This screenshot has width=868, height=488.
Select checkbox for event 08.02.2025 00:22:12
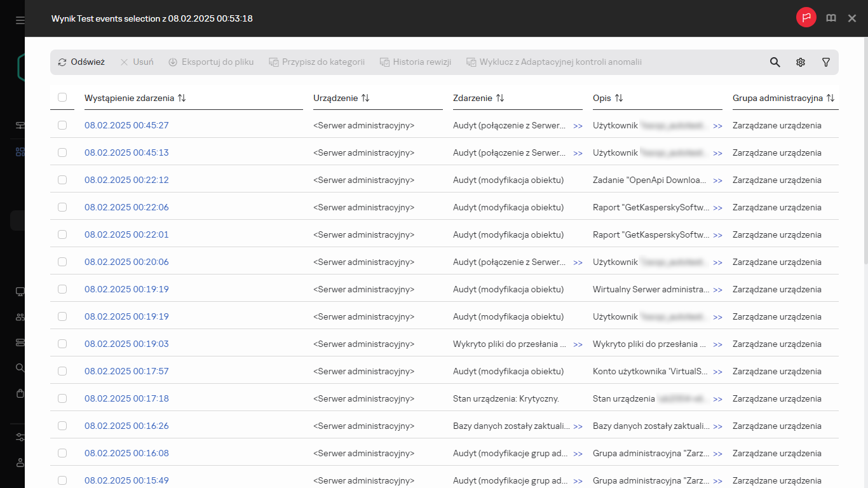pos(62,180)
